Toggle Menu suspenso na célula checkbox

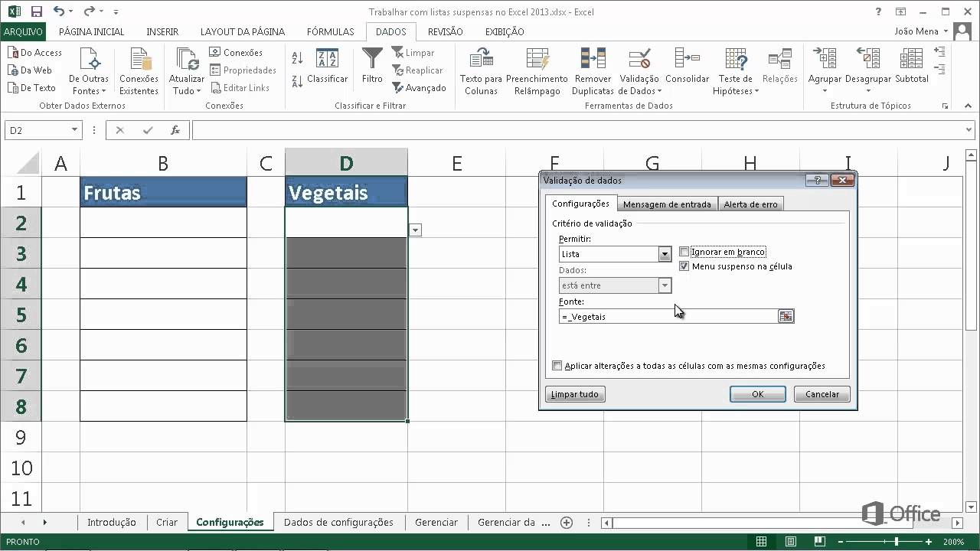(684, 266)
